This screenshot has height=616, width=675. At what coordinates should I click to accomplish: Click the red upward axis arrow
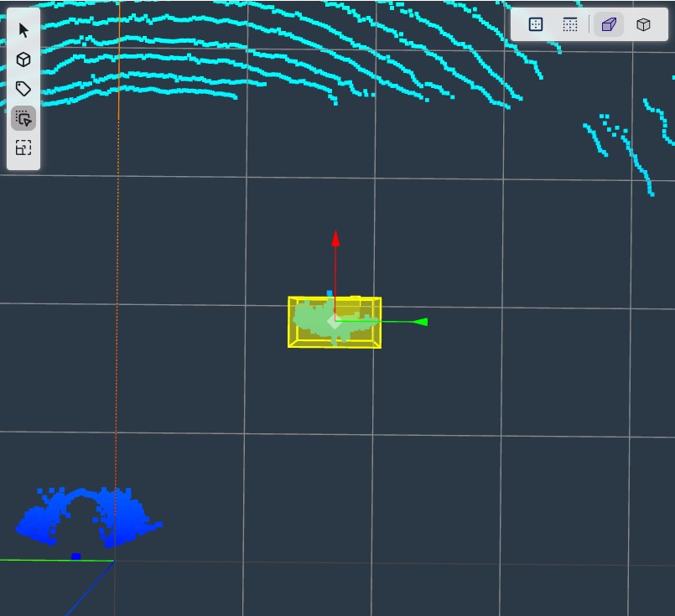coord(335,238)
